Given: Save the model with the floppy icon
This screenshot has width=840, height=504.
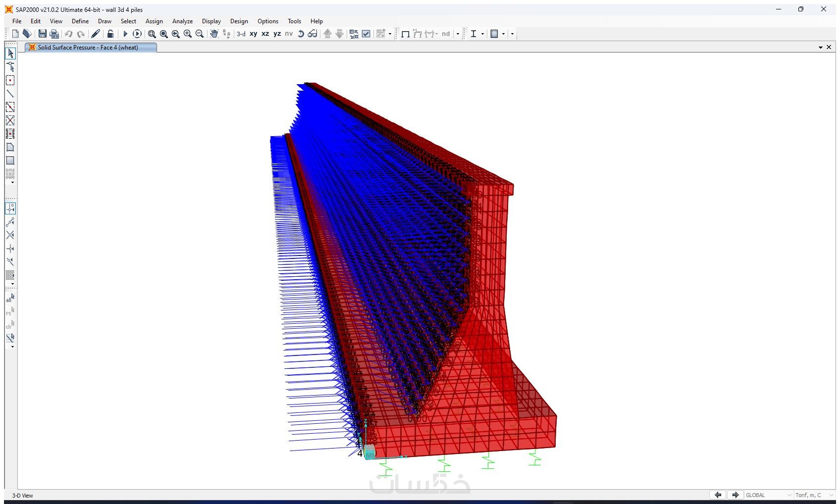Looking at the screenshot, I should pos(43,34).
